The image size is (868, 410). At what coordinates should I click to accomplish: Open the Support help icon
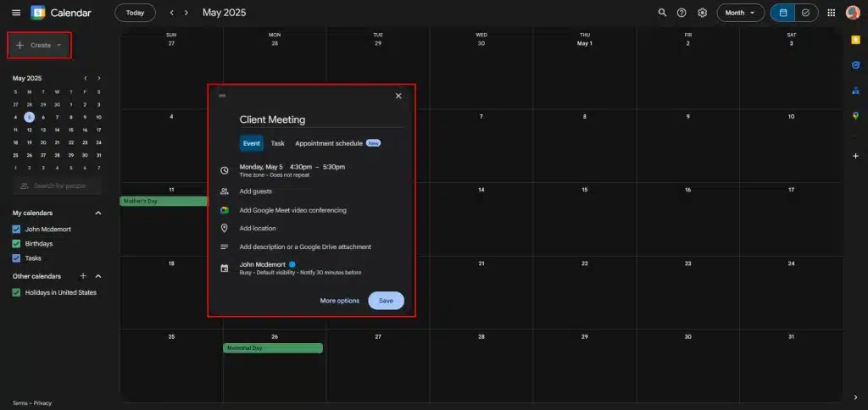point(682,13)
